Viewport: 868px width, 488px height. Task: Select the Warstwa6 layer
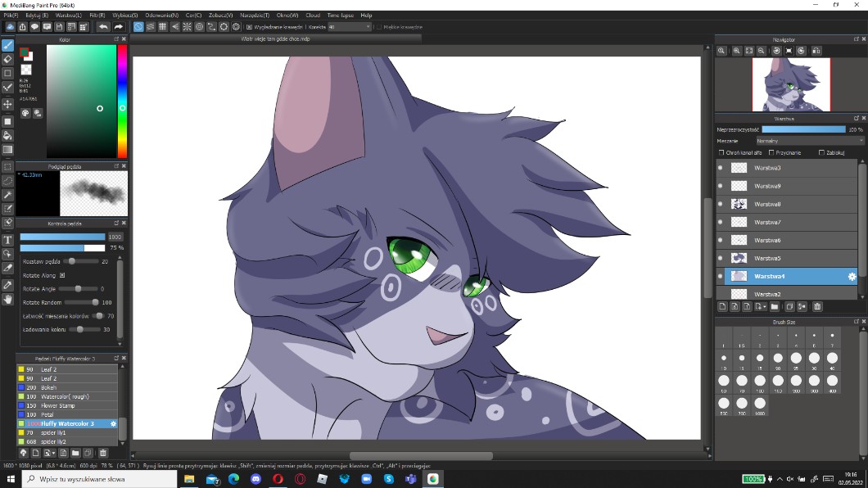coord(786,240)
